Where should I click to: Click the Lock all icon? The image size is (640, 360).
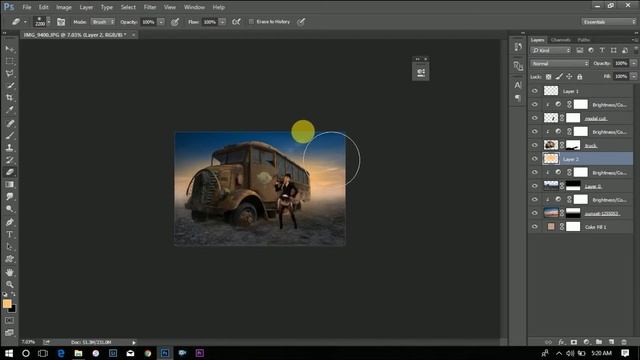coord(580,77)
